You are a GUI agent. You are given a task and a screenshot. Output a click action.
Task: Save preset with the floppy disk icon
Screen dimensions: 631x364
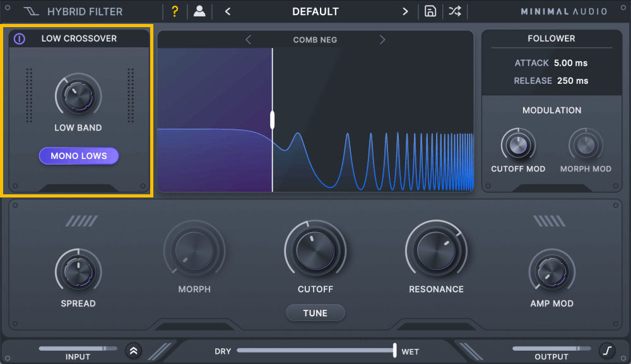430,11
